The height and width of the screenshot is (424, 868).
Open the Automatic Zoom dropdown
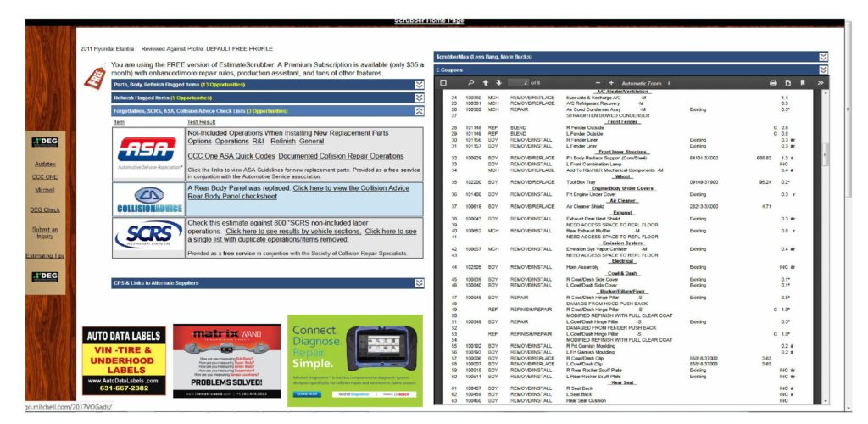click(x=646, y=83)
